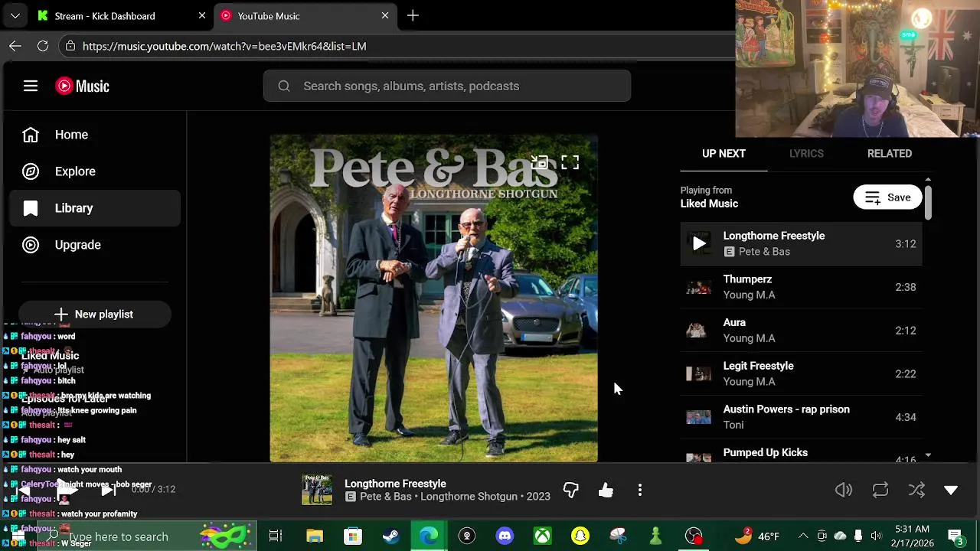Select Aura by Young M.A
Viewport: 980px width, 551px height.
pos(801,331)
